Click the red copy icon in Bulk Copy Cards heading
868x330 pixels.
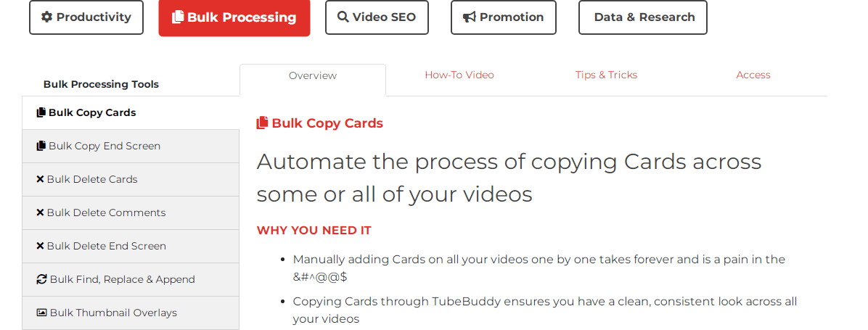[x=263, y=123]
